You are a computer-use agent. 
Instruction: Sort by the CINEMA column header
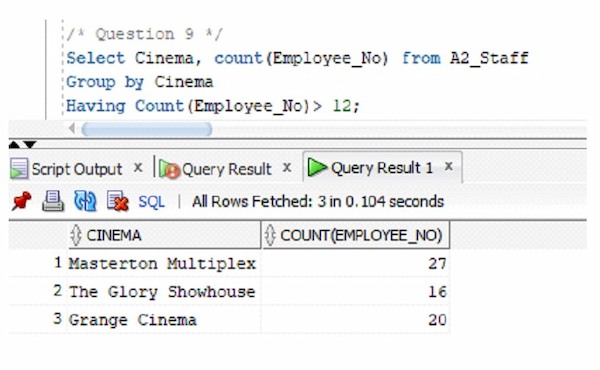pyautogui.click(x=165, y=235)
